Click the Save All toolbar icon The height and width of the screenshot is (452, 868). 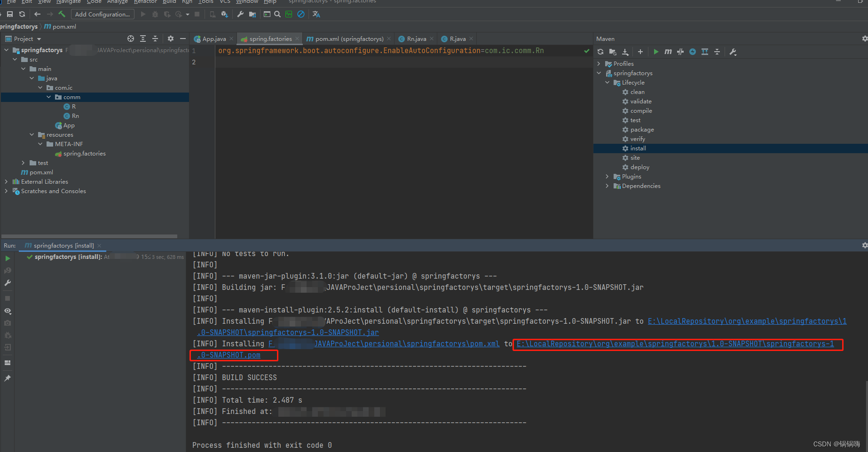[x=10, y=15]
